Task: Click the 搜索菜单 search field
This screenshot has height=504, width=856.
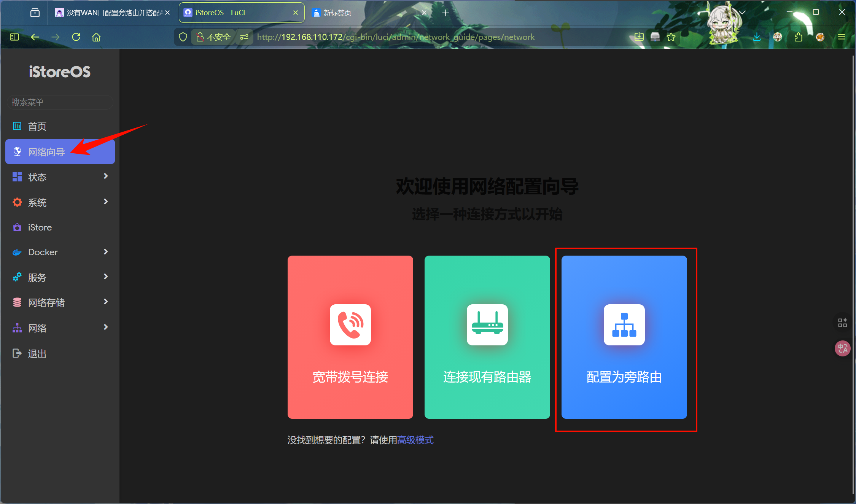Action: tap(60, 102)
